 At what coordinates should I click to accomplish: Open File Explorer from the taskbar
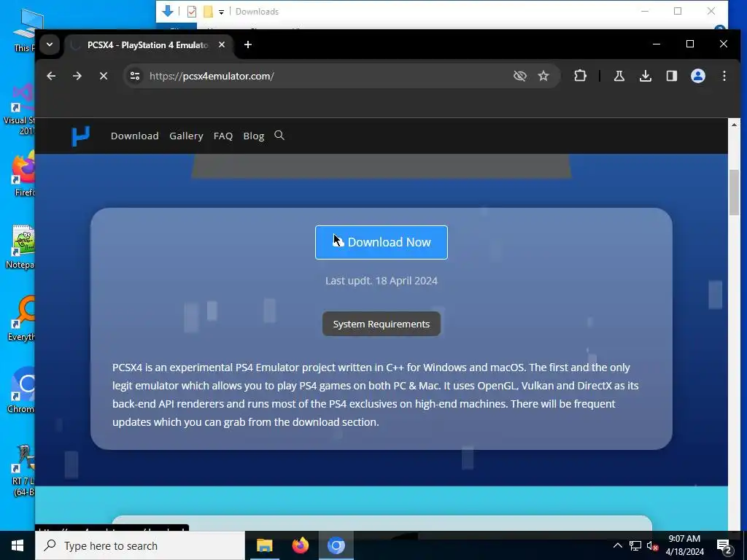coord(264,545)
